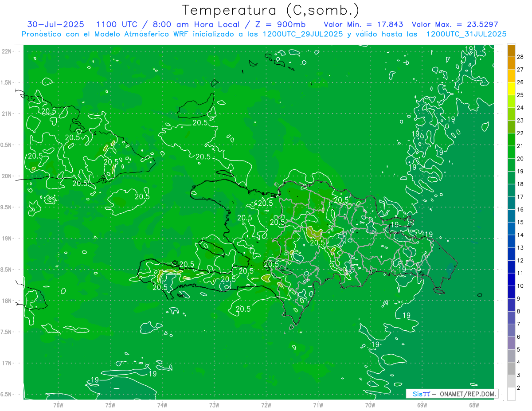Click the longitude axis label "70W"
Screen dimensions: 532x411
pyautogui.click(x=370, y=405)
